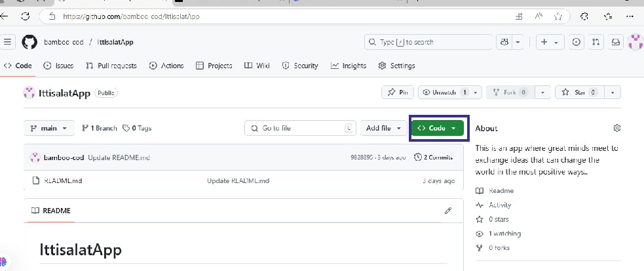Pin the repository with Pin button
The width and height of the screenshot is (644, 271).
pyautogui.click(x=397, y=93)
